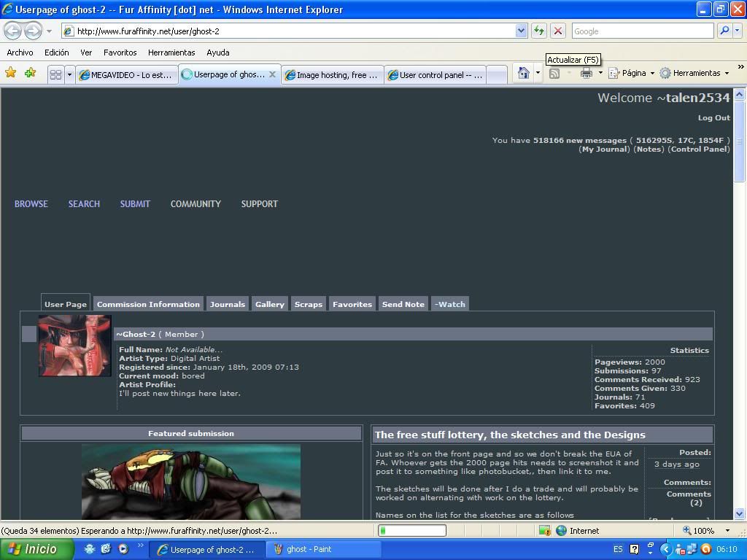Screen dimensions: 747x560
Task: Click the Add to Favorites icon
Action: pos(30,73)
